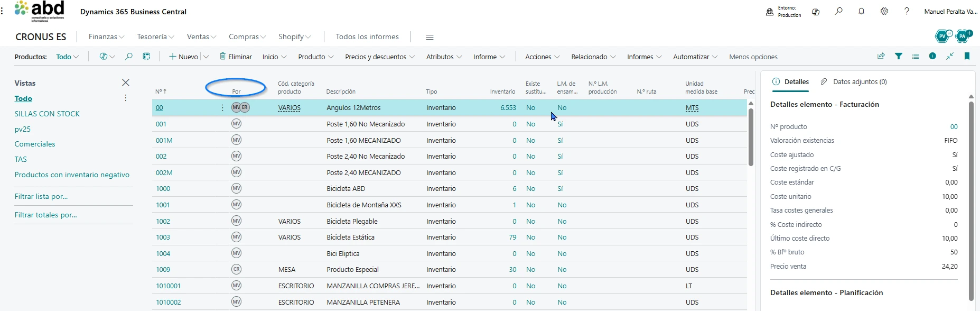Open the help question mark
Screen dimensions: 980x311
[907, 11]
